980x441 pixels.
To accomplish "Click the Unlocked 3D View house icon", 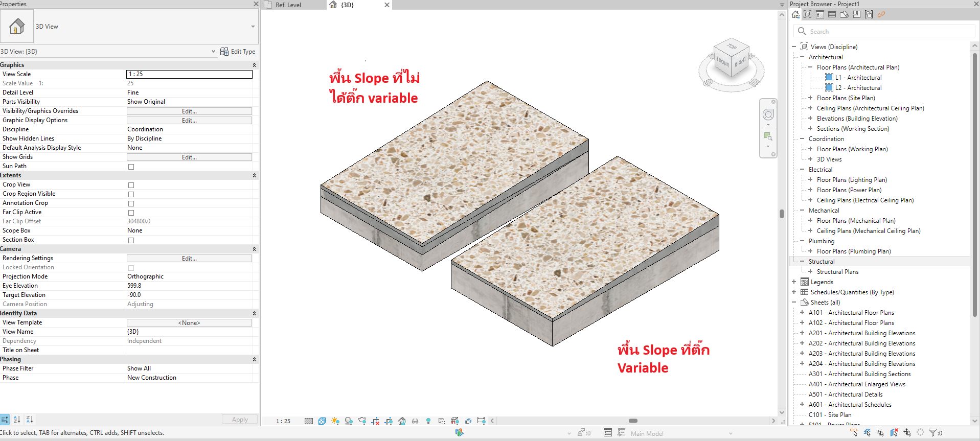I will (x=402, y=421).
